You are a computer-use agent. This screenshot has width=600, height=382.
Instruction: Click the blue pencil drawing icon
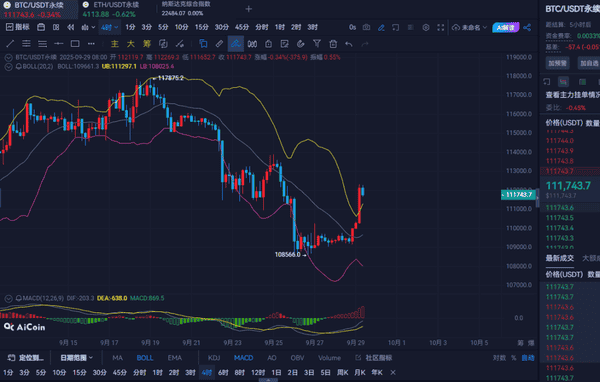[x=381, y=27]
